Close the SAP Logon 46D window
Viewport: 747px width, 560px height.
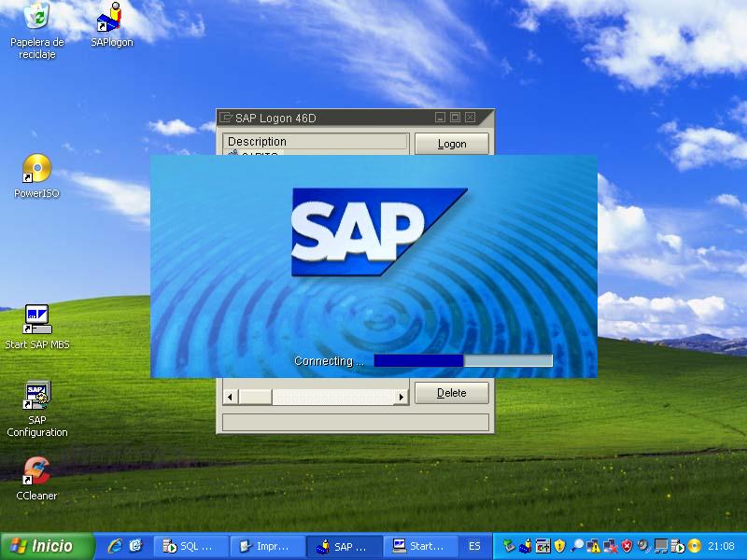point(471,118)
